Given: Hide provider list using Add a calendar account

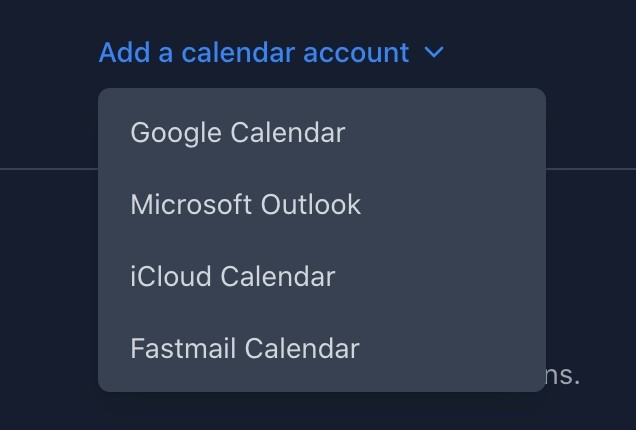Looking at the screenshot, I should (254, 53).
